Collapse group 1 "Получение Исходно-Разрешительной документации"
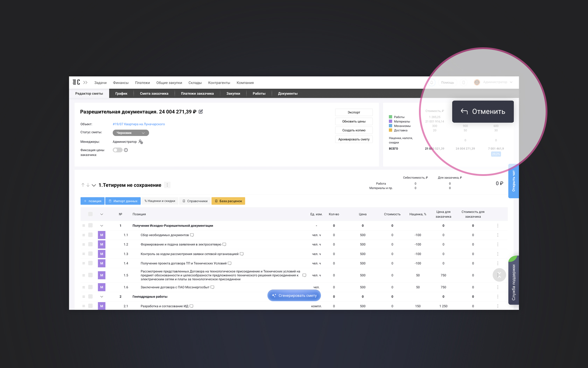 coord(101,226)
